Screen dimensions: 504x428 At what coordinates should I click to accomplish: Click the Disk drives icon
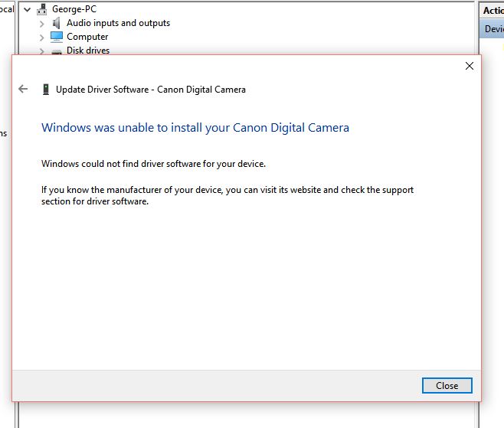57,51
